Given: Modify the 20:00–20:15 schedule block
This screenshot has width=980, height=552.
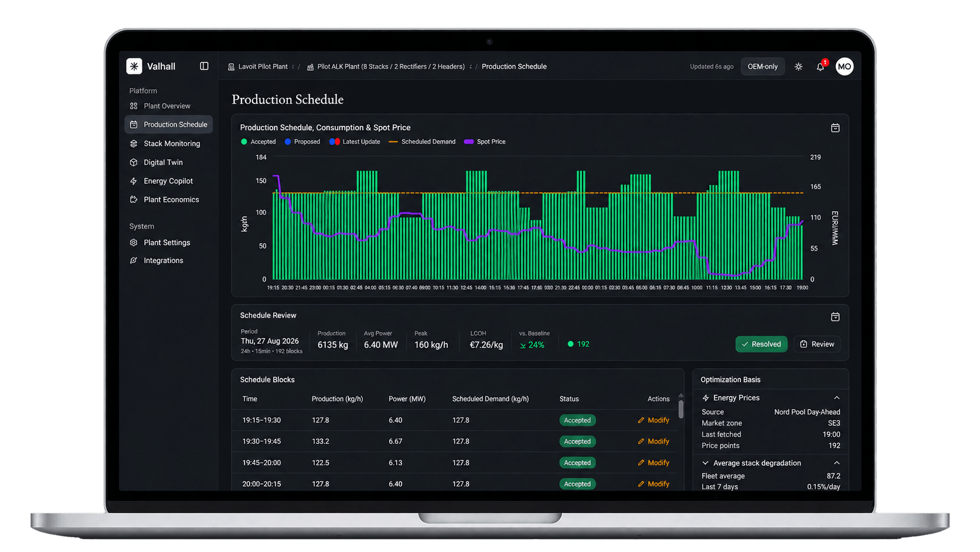Looking at the screenshot, I should [x=654, y=484].
